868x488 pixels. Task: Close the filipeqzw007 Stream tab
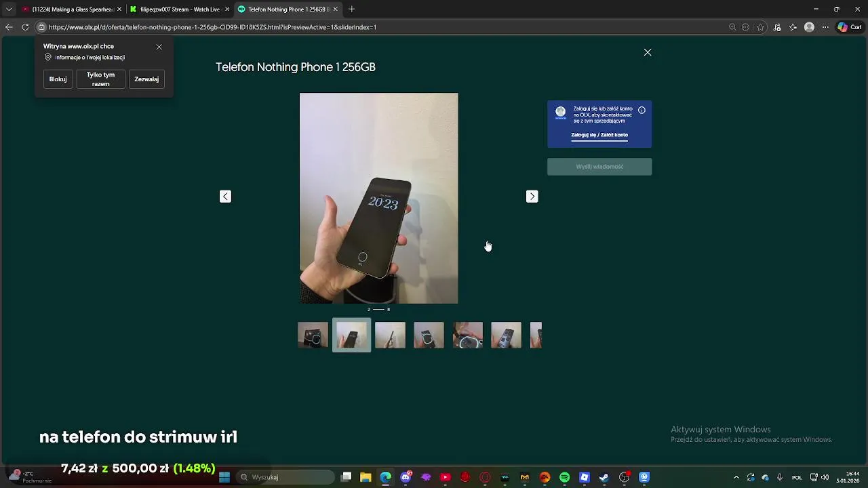pos(227,9)
